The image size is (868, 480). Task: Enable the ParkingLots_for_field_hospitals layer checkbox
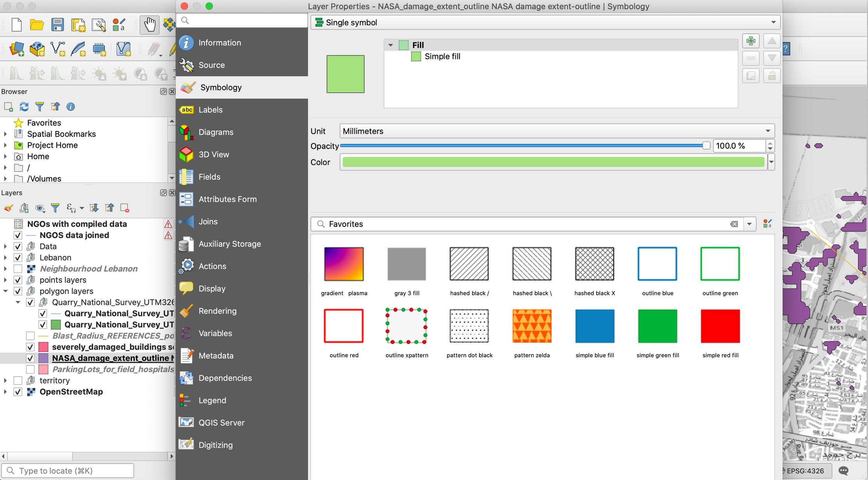pos(30,369)
